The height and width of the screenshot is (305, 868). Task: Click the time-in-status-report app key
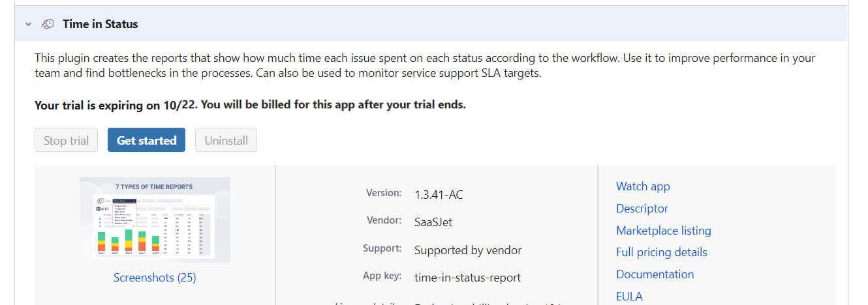tap(467, 278)
